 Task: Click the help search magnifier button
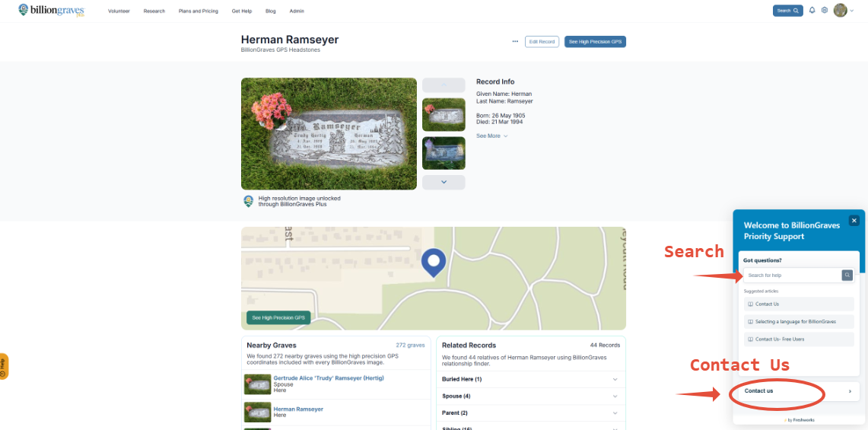[x=847, y=276]
